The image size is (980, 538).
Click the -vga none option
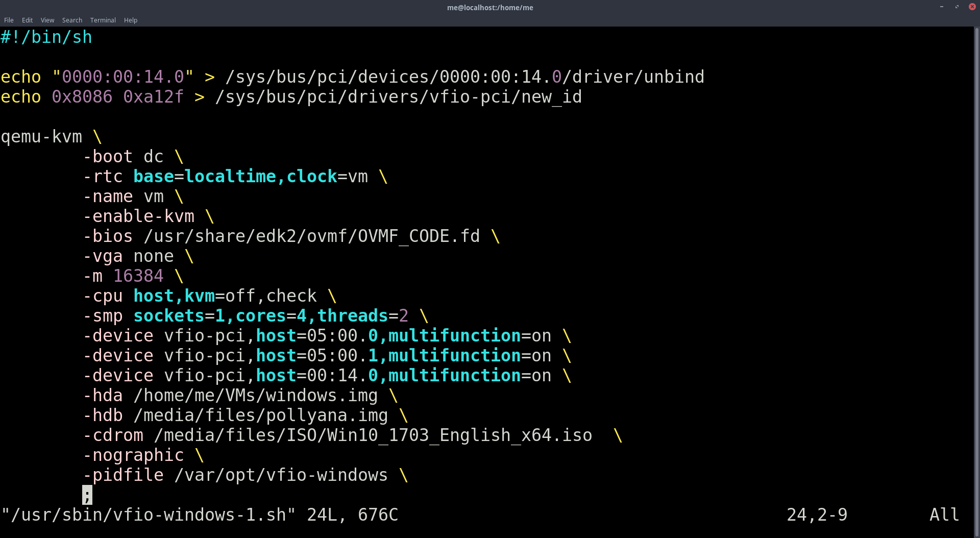tap(128, 256)
